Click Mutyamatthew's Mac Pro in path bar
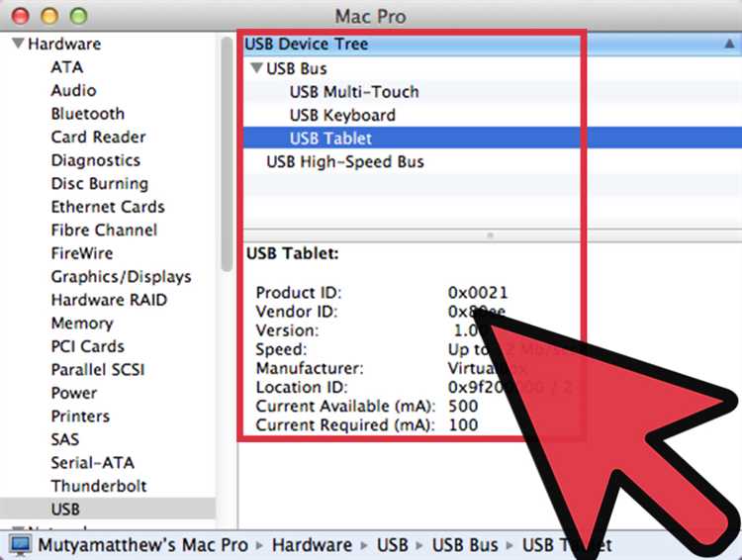742x560 pixels. [x=143, y=544]
